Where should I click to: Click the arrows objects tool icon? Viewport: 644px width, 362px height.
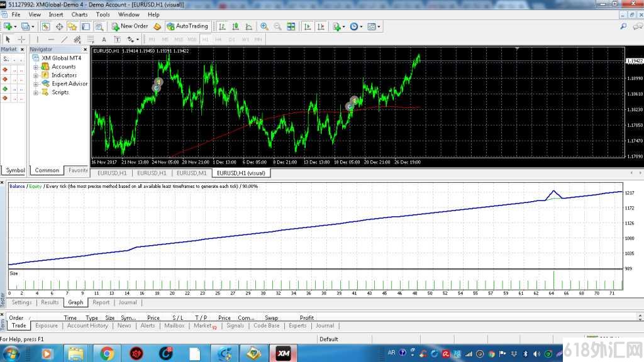click(x=130, y=40)
